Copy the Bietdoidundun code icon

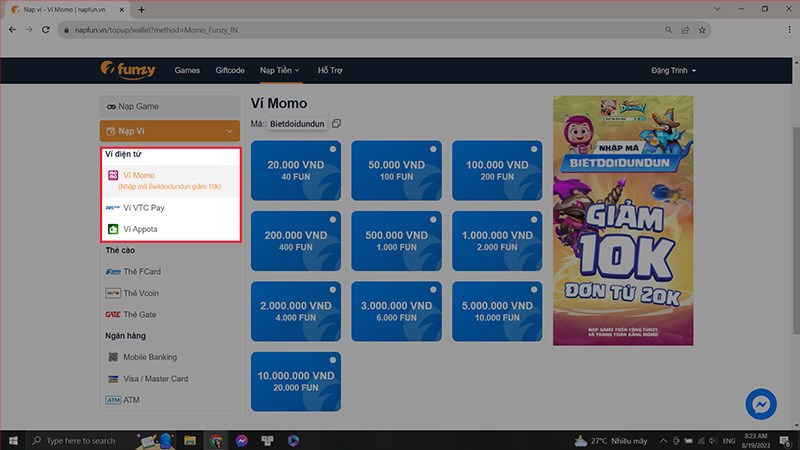click(336, 123)
